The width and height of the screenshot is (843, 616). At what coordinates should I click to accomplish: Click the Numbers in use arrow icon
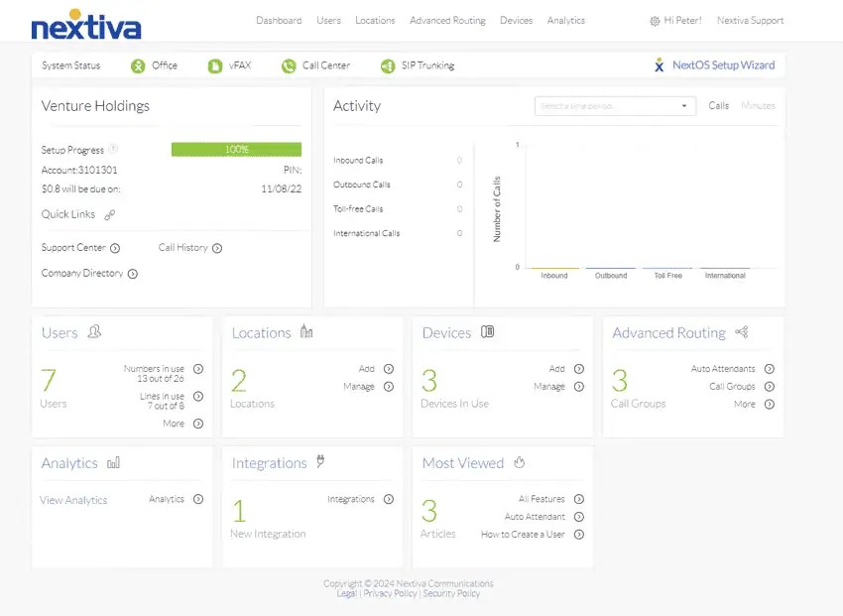point(198,369)
